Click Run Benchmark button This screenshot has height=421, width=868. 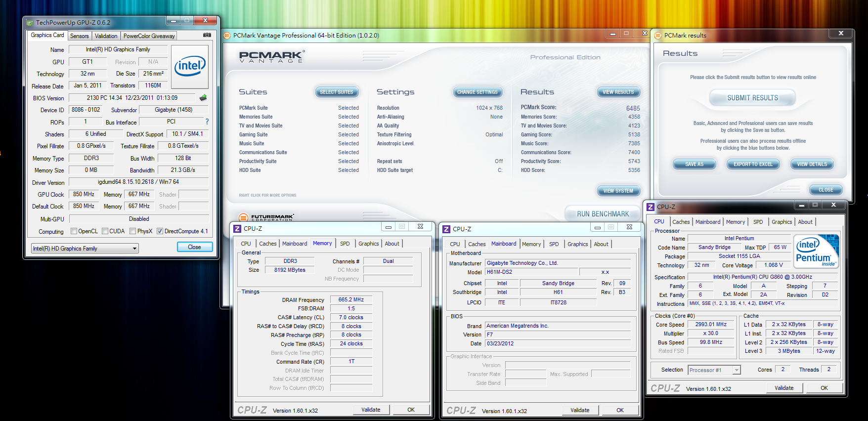pyautogui.click(x=603, y=214)
